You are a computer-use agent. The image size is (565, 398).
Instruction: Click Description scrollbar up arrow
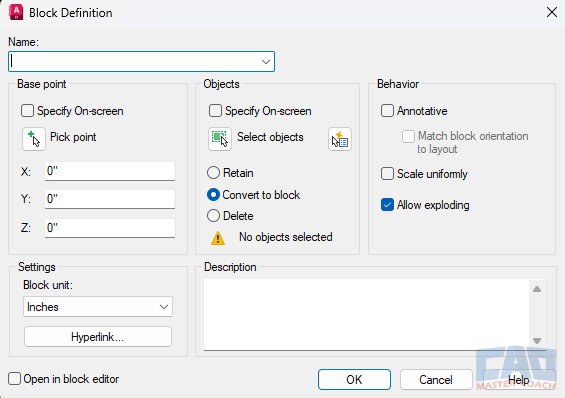coord(537,289)
